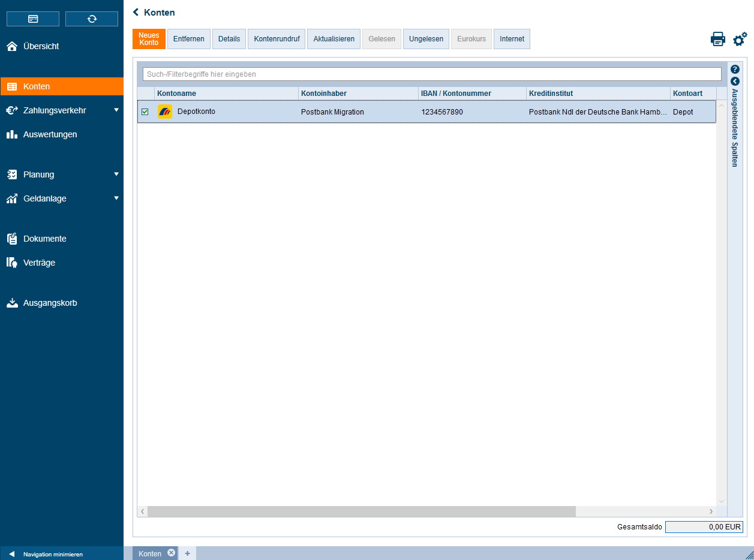Click the Gelesen button
Image resolution: width=754 pixels, height=560 pixels.
click(382, 39)
